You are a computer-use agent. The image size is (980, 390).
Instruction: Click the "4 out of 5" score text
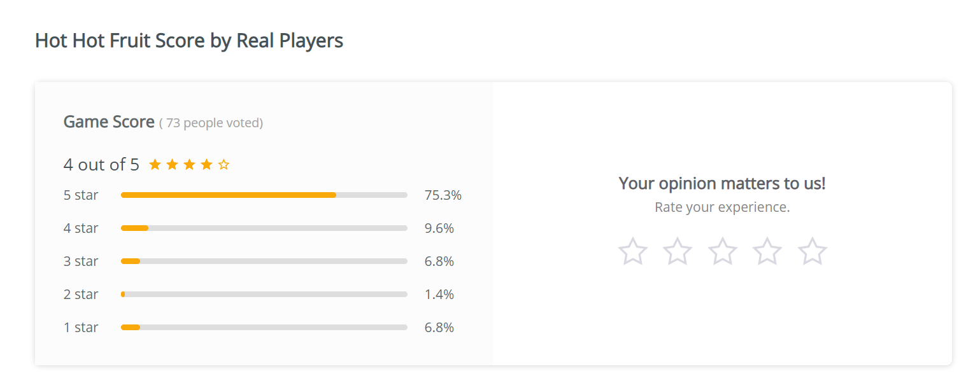[101, 165]
